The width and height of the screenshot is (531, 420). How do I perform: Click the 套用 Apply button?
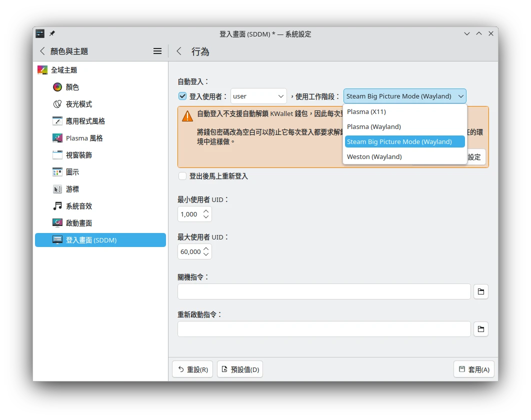click(473, 369)
